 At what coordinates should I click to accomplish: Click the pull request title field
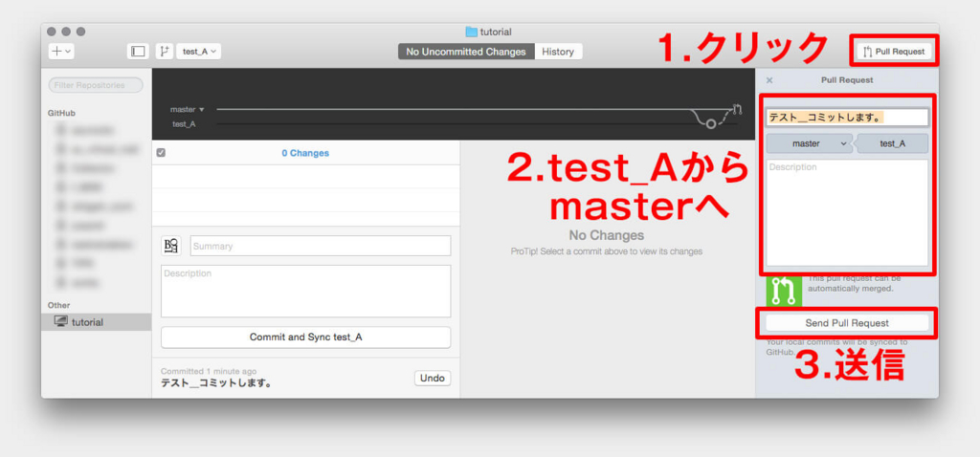click(847, 117)
